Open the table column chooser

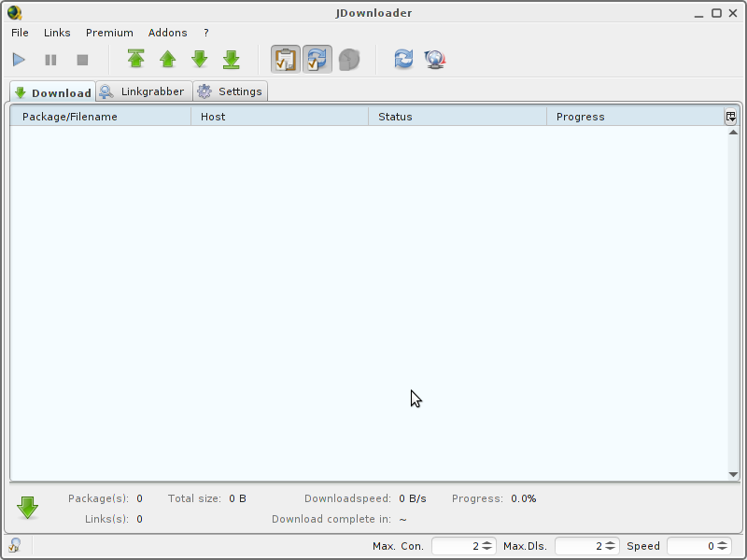[x=730, y=117]
